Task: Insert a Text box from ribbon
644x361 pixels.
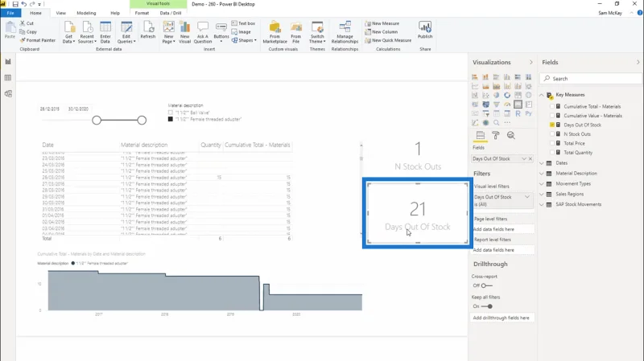Action: (243, 23)
